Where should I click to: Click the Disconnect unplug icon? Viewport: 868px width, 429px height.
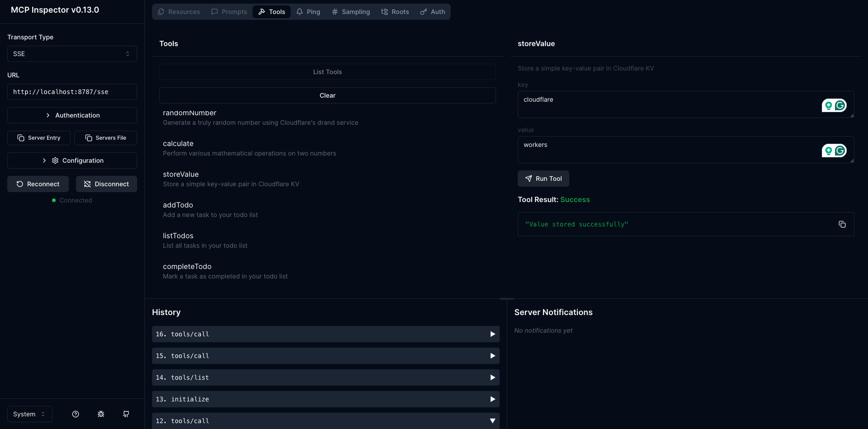coord(87,184)
